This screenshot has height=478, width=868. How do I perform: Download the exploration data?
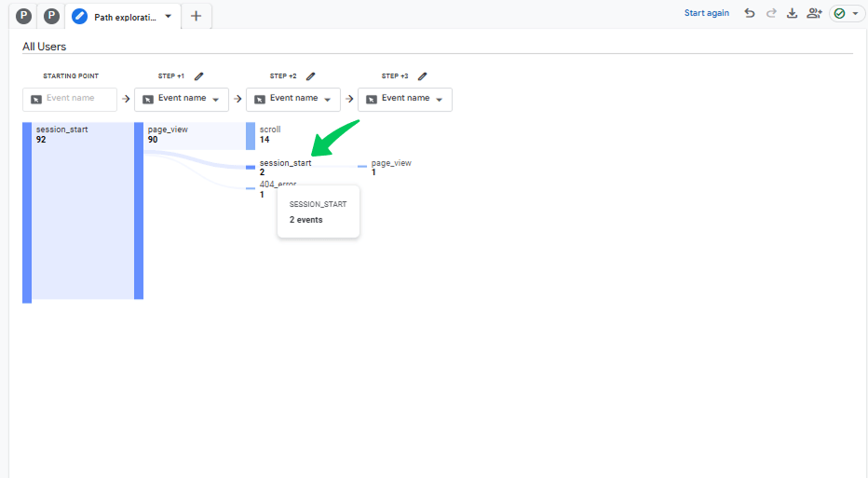click(x=793, y=13)
